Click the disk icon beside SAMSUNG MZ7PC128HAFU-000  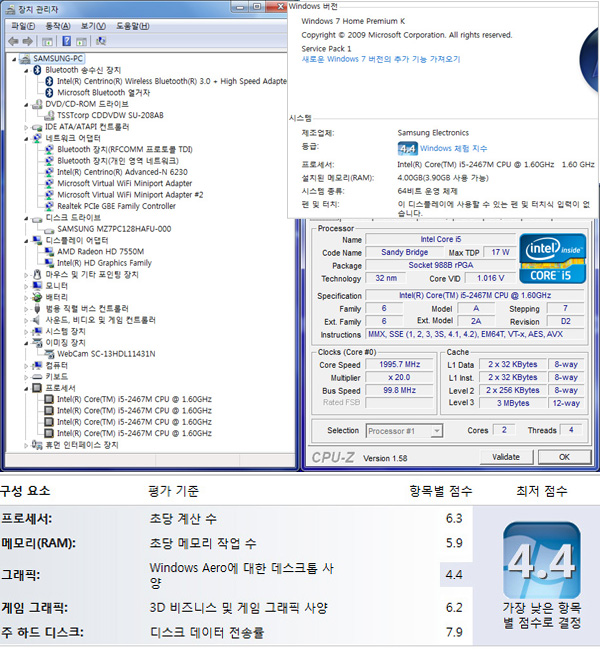49,229
